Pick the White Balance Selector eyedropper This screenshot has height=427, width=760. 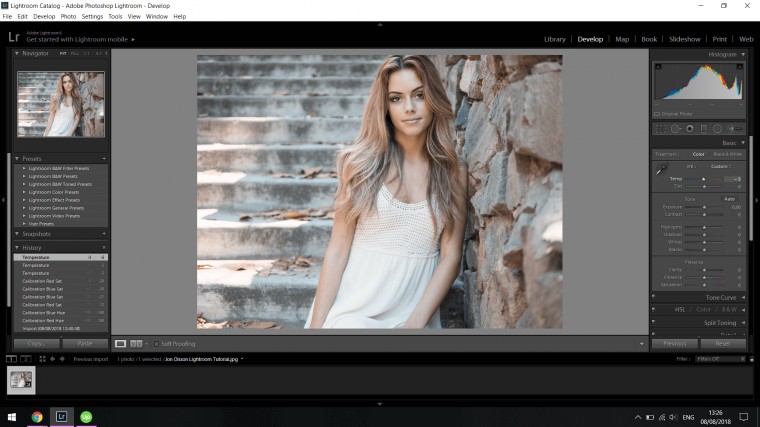(x=662, y=169)
